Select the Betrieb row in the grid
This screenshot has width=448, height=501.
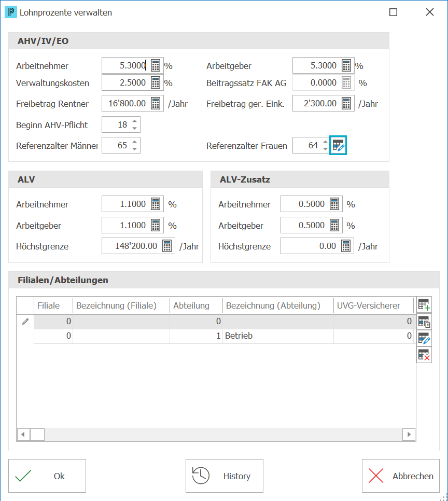pyautogui.click(x=223, y=336)
